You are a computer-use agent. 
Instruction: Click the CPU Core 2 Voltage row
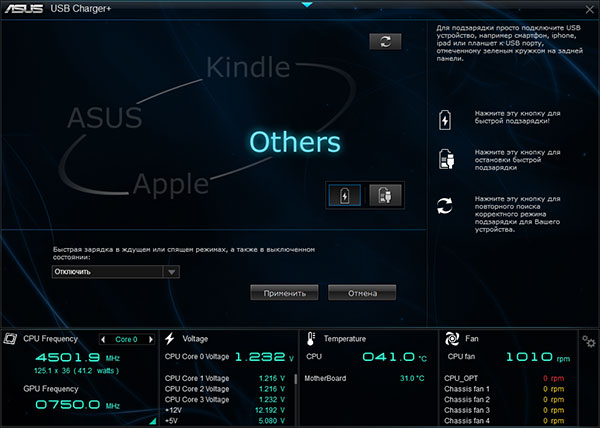coord(225,389)
